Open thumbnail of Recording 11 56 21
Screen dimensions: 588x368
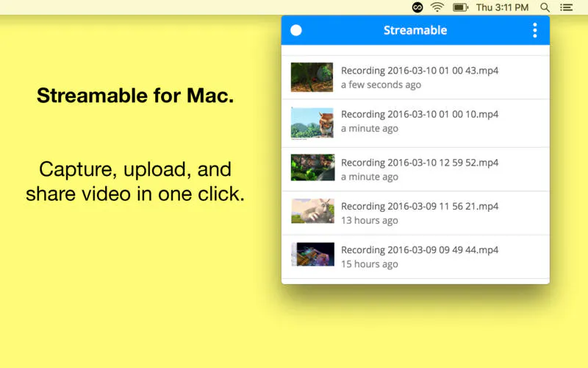coord(313,211)
